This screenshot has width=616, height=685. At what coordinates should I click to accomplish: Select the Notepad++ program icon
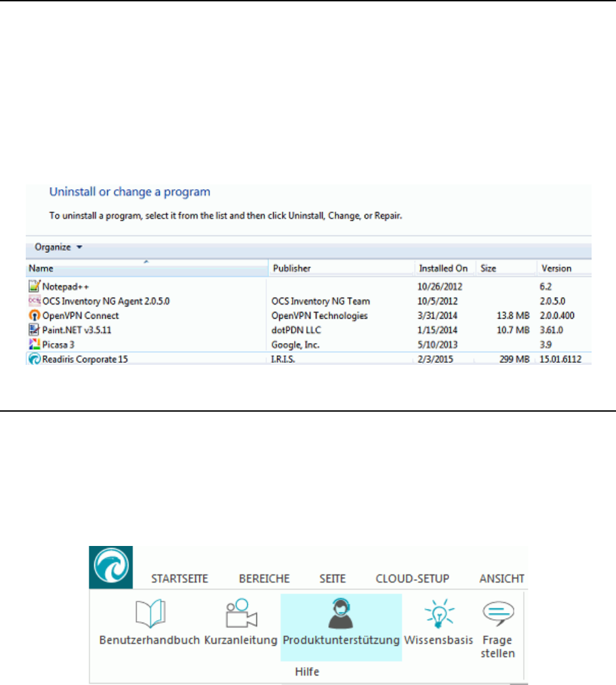tap(35, 286)
